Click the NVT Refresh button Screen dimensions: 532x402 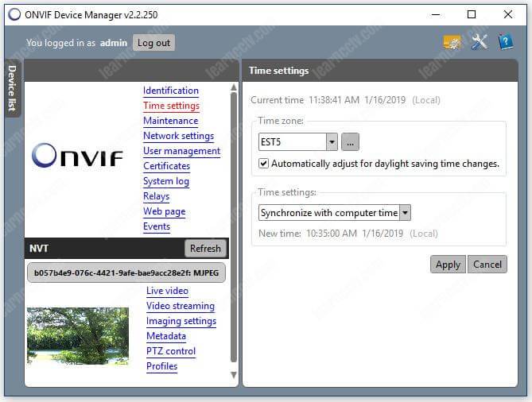(205, 248)
